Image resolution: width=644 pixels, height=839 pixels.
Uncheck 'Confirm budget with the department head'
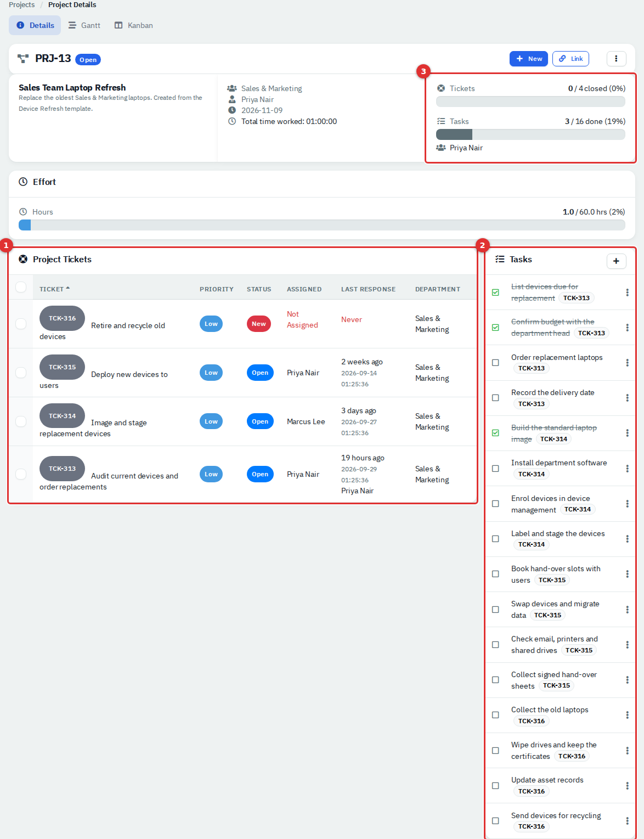[495, 328]
